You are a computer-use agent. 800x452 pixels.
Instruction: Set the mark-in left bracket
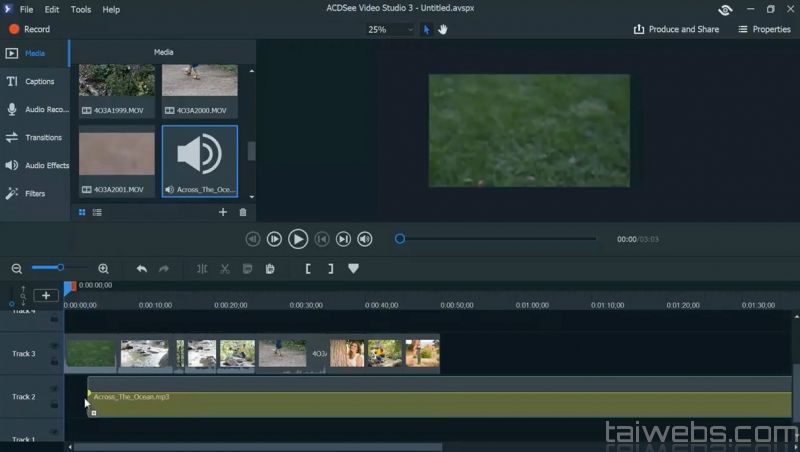pyautogui.click(x=308, y=269)
